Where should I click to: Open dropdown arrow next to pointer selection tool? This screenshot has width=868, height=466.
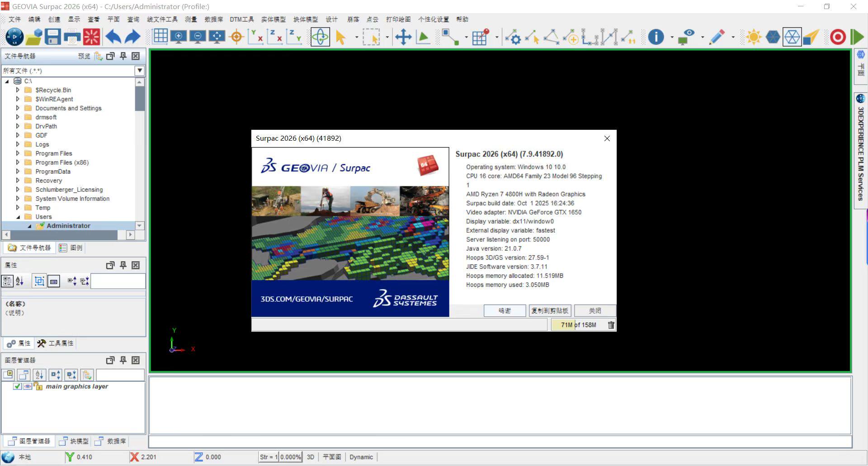(x=357, y=37)
